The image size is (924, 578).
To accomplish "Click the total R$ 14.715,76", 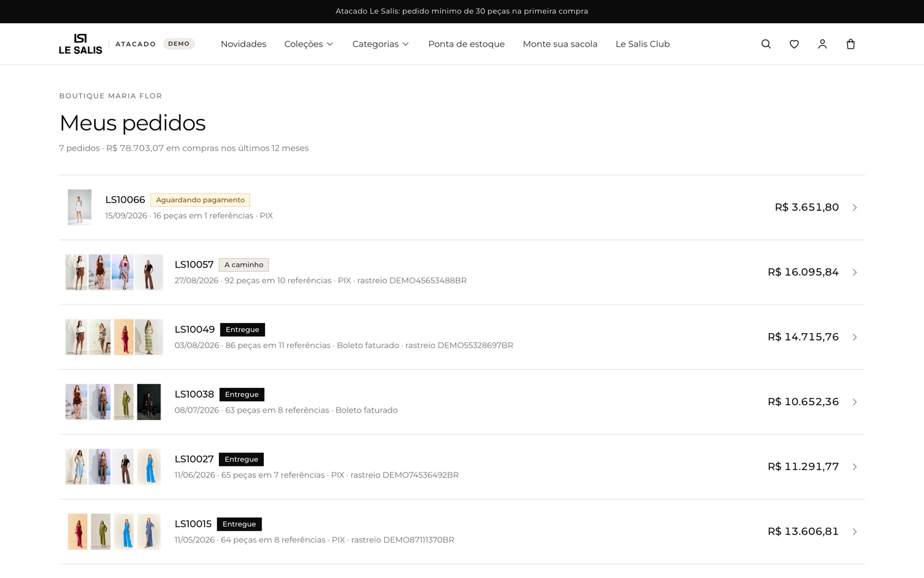I will point(803,336).
